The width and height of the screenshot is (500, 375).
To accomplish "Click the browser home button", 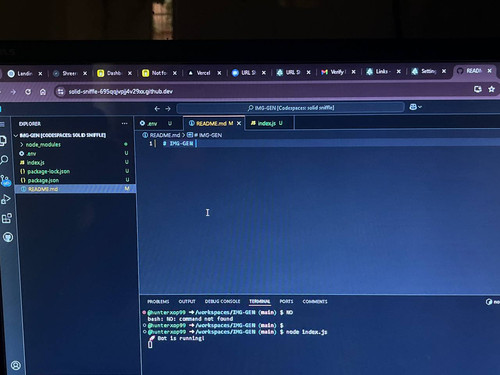I will coord(43,92).
